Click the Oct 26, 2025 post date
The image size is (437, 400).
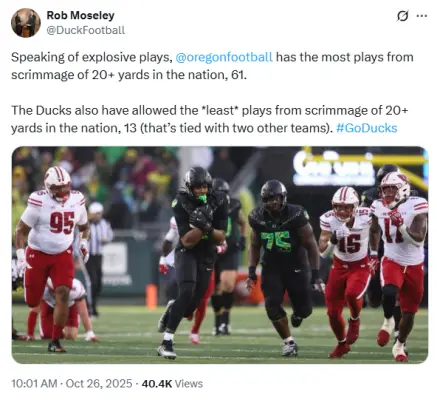[x=99, y=384]
